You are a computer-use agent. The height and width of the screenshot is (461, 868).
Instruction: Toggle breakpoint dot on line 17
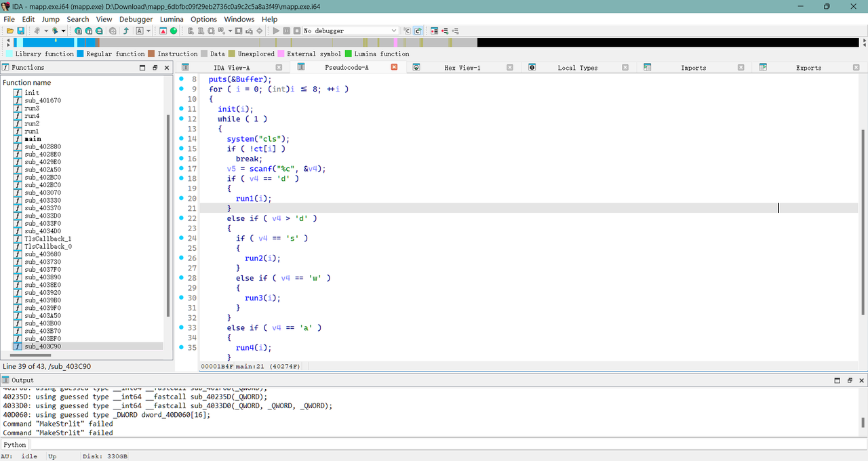point(182,168)
